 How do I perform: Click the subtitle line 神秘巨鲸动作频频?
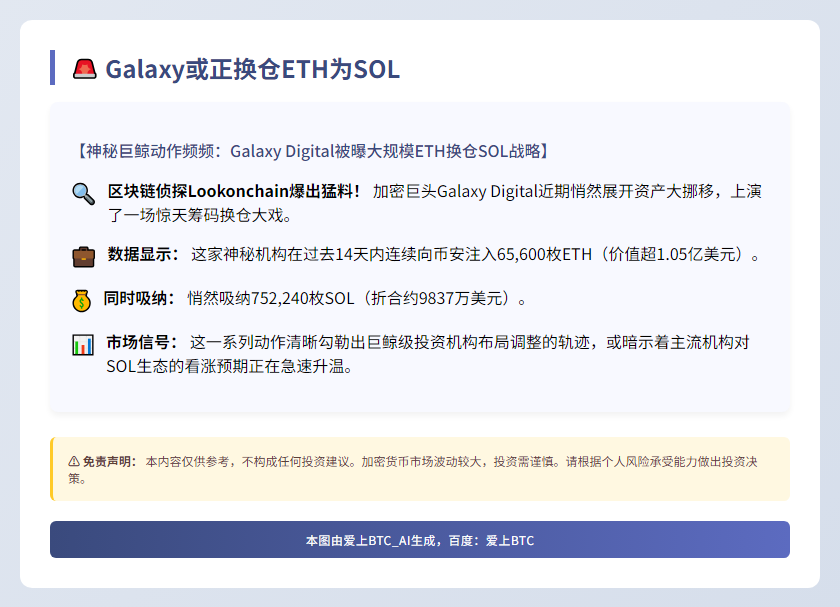tap(311, 151)
